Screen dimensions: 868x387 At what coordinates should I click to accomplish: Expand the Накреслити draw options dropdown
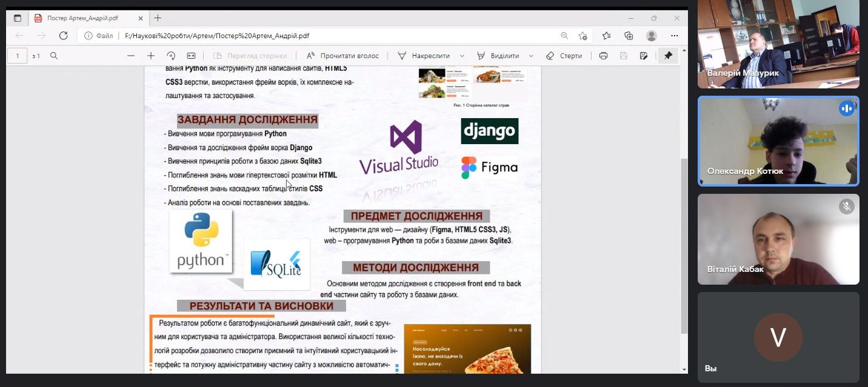[x=462, y=56]
